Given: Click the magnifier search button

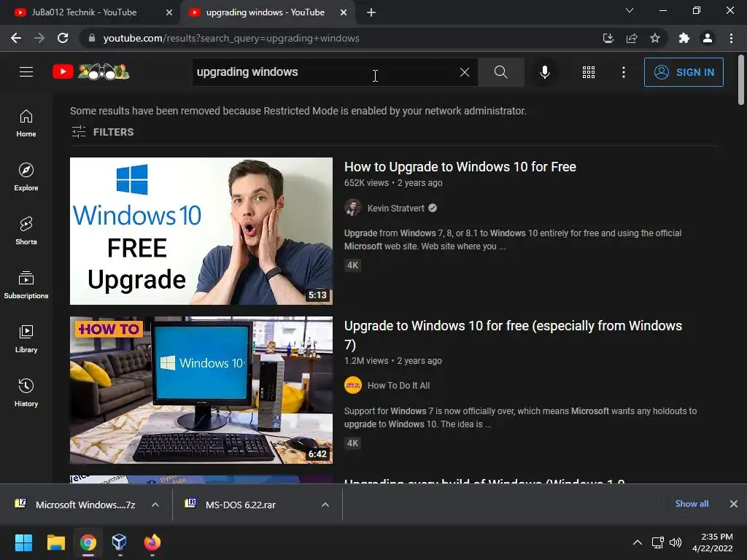Looking at the screenshot, I should pos(500,72).
